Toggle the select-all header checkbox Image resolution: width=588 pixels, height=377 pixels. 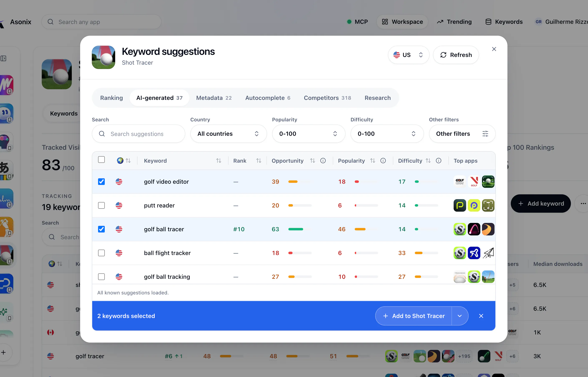point(101,160)
